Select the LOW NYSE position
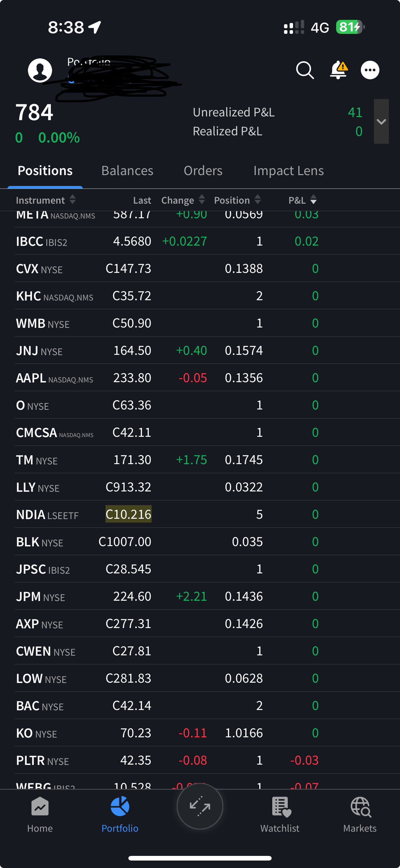The height and width of the screenshot is (868, 400). (x=200, y=678)
